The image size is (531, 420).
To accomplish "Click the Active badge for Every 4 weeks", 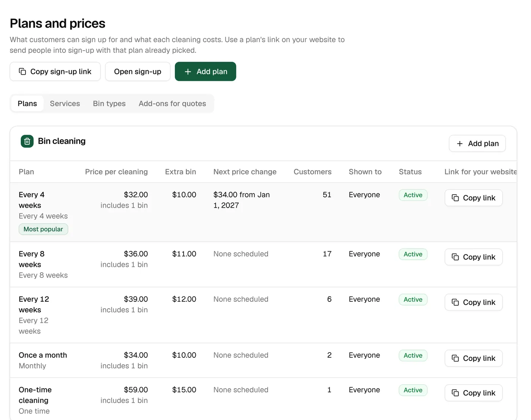I will coord(413,195).
